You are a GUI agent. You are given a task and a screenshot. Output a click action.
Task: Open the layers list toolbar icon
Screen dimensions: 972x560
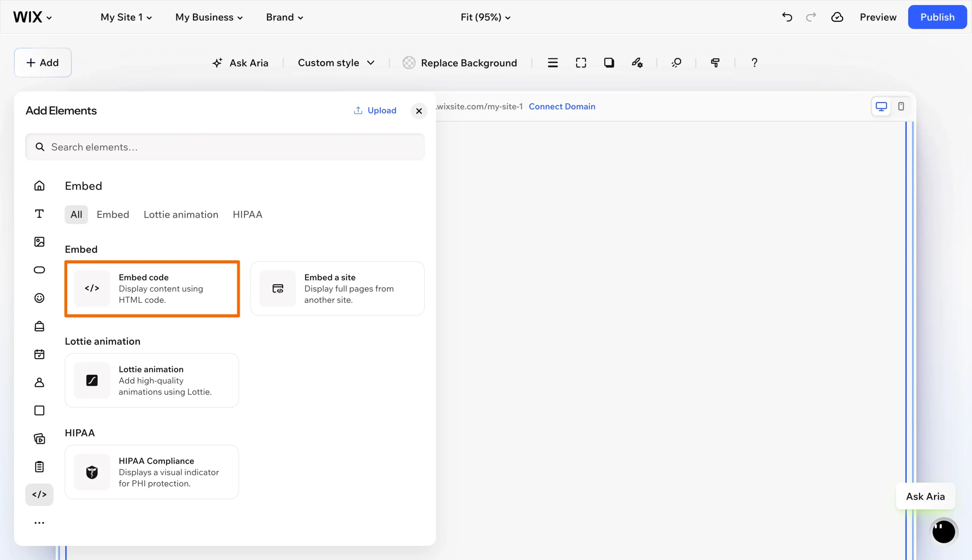click(552, 63)
